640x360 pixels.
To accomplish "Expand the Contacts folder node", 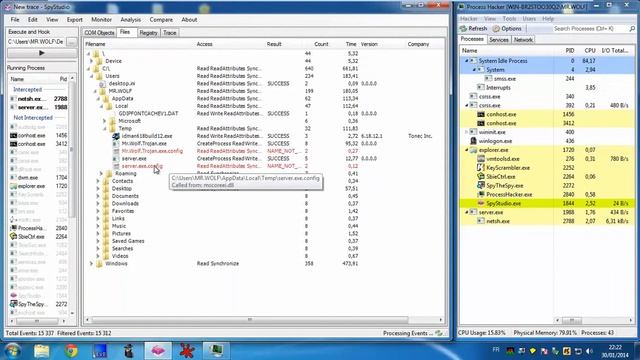I will pos(98,181).
